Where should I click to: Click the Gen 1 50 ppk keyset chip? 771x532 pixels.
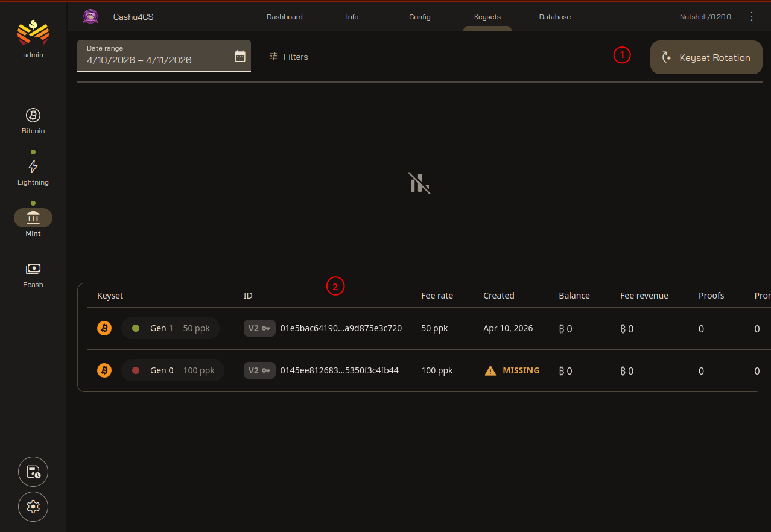170,328
